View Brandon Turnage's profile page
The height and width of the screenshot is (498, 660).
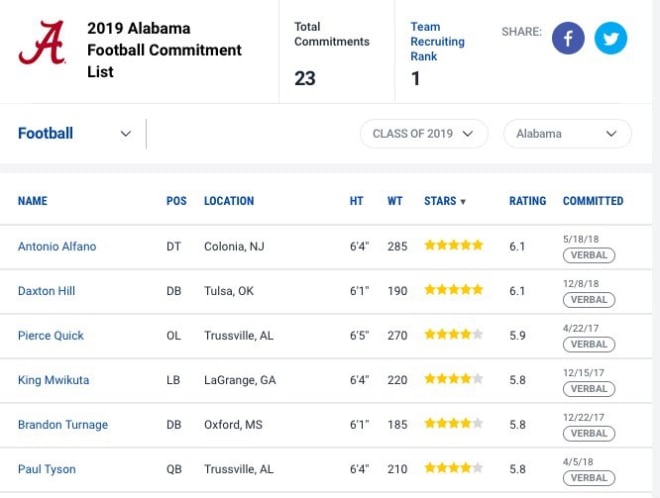tap(63, 425)
